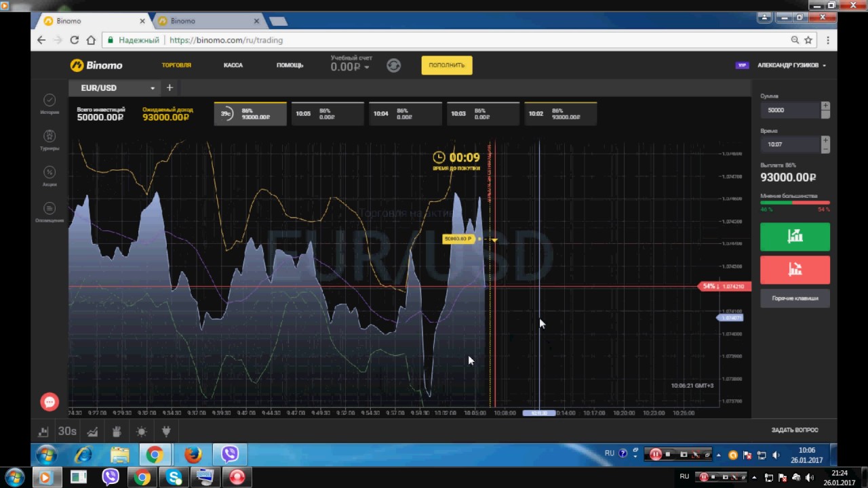Open the КАССА menu item
This screenshot has width=868, height=488.
[233, 65]
